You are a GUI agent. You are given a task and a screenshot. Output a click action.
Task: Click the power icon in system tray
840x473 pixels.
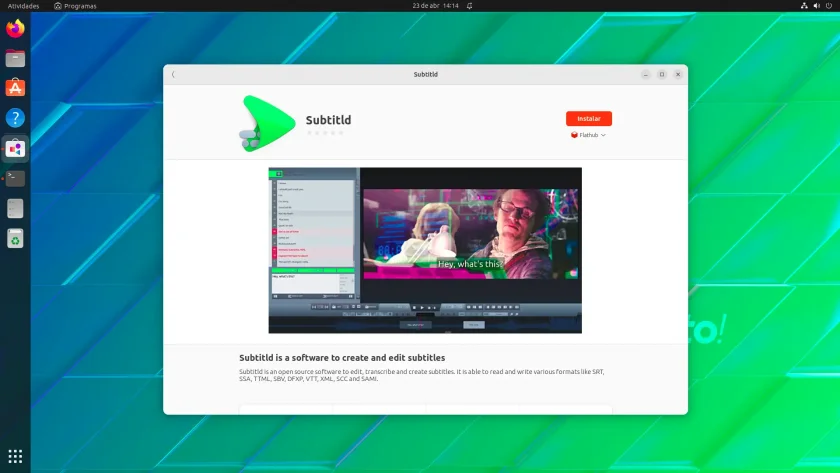click(x=829, y=6)
